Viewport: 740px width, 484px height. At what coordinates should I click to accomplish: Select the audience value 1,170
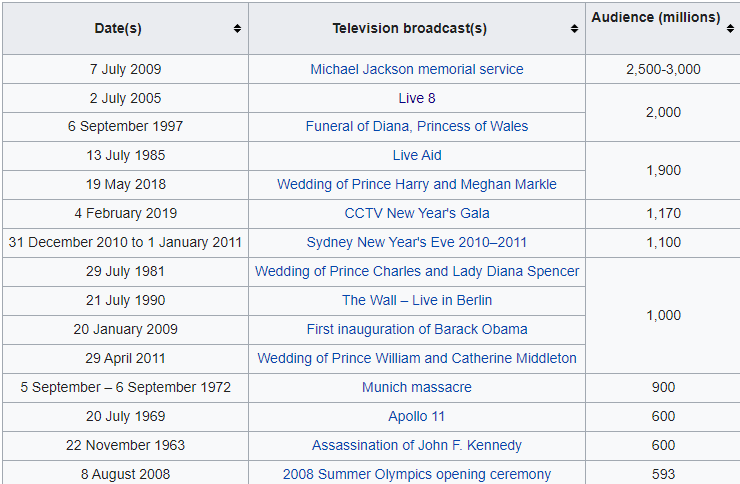663,213
